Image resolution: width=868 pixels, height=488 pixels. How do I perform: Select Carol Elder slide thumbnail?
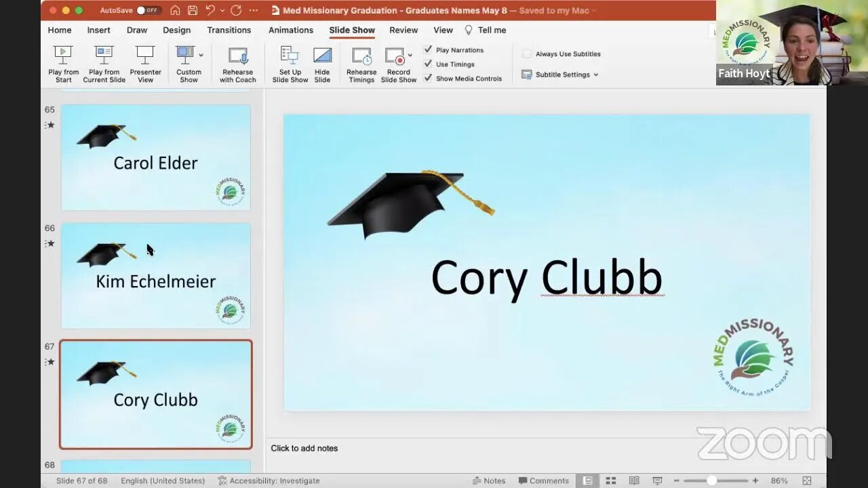pyautogui.click(x=156, y=157)
